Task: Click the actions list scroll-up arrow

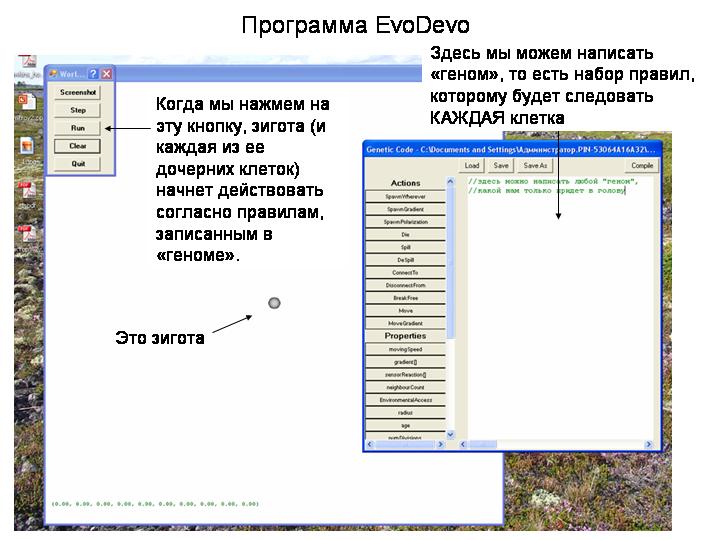Action: pos(450,182)
